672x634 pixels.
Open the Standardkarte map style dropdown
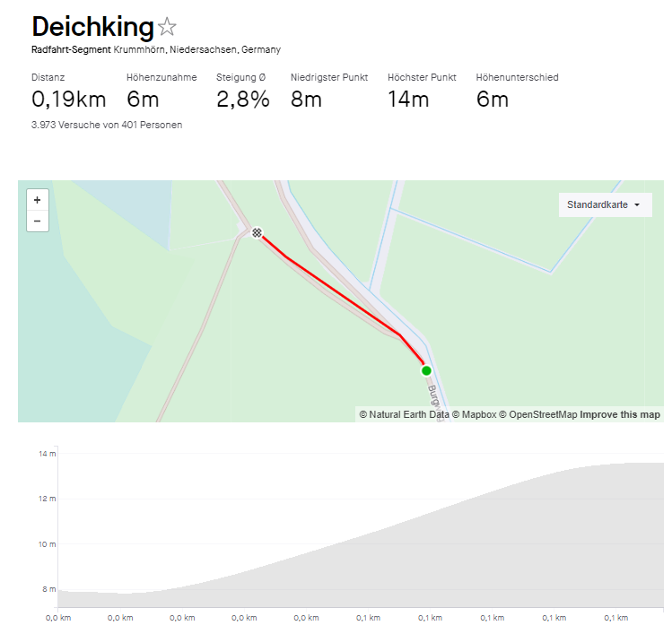(x=605, y=204)
